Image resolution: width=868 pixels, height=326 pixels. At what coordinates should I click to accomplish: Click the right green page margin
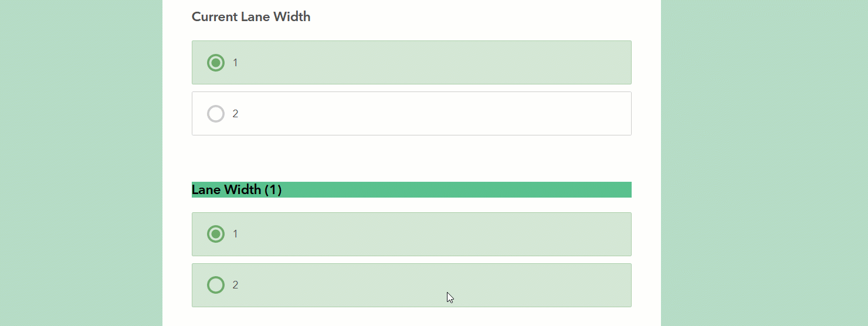point(764,163)
